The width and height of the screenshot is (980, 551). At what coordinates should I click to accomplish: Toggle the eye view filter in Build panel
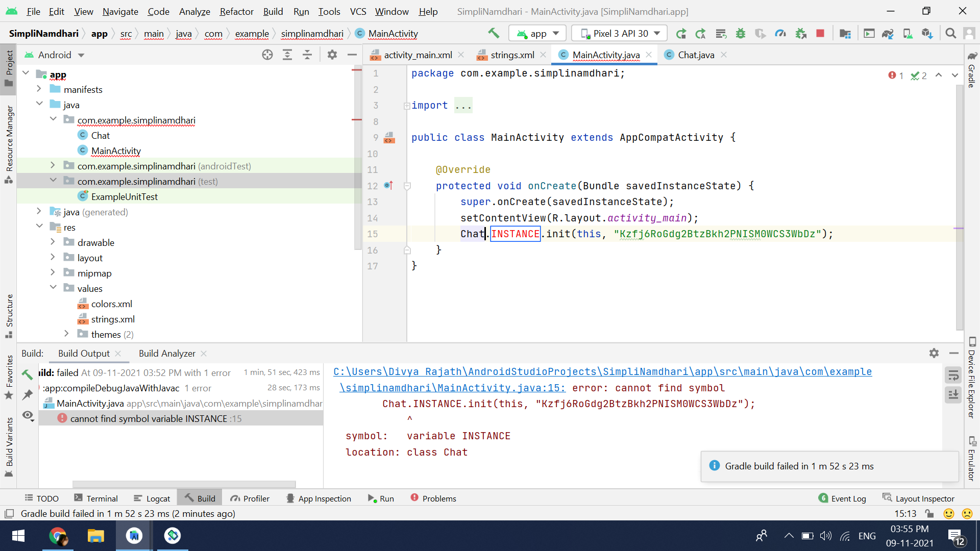coord(28,415)
